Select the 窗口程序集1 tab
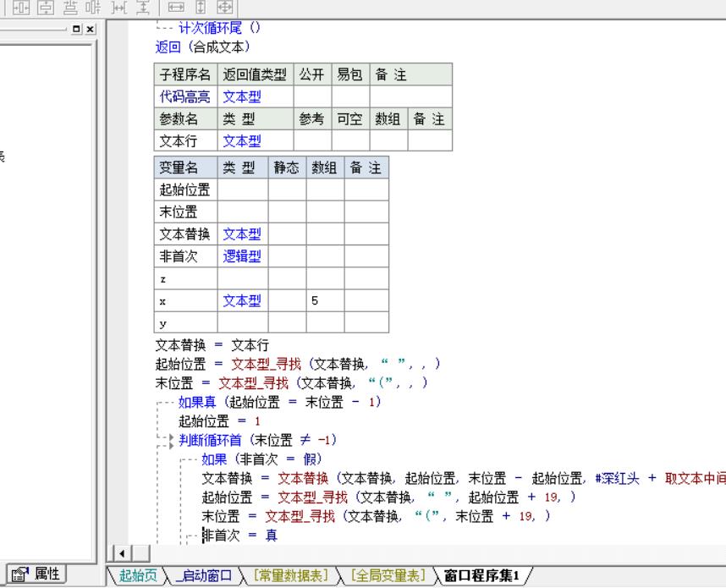This screenshot has height=588, width=726. (x=481, y=575)
